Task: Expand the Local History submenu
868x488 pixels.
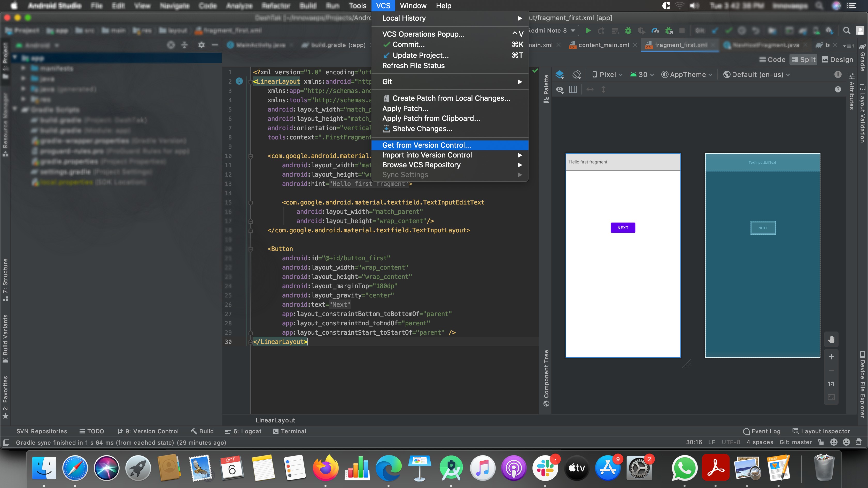Action: click(x=450, y=18)
